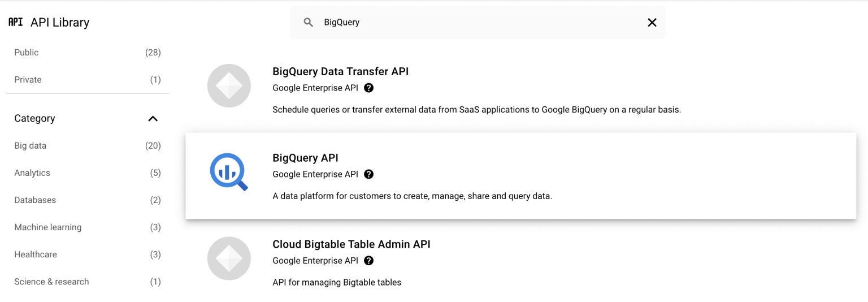This screenshot has width=868, height=302.
Task: Open help icon for Cloud Bigtable API
Action: pyautogui.click(x=369, y=261)
